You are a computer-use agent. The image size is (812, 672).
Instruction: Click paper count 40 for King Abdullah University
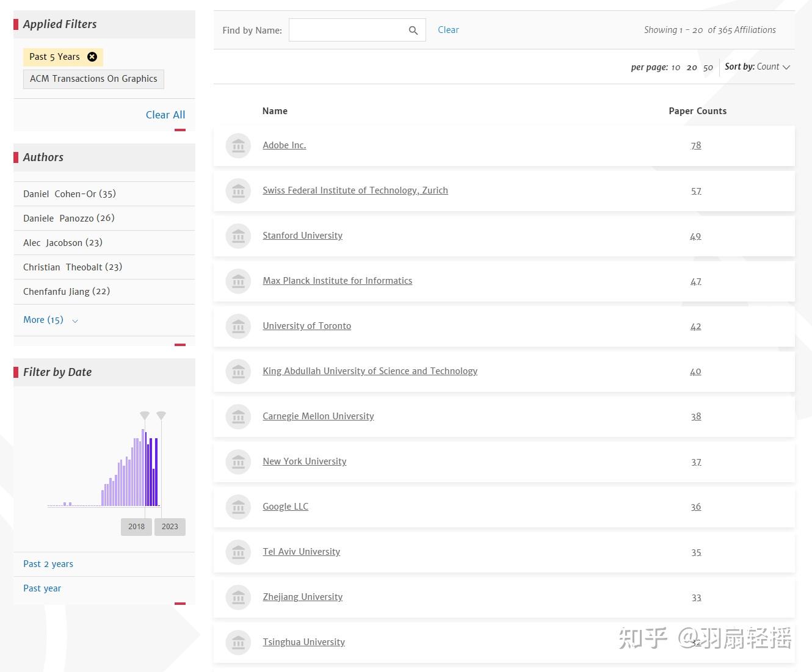point(695,372)
